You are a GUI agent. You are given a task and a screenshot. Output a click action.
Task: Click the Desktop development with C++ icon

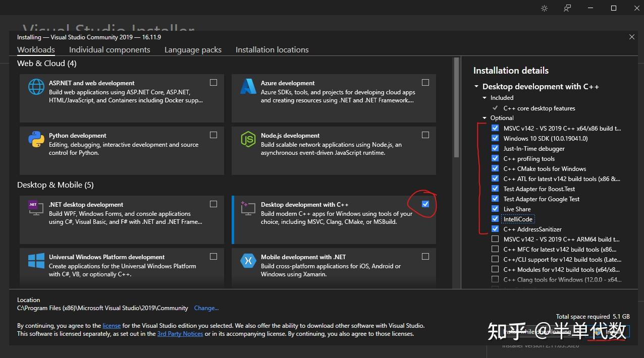click(248, 208)
